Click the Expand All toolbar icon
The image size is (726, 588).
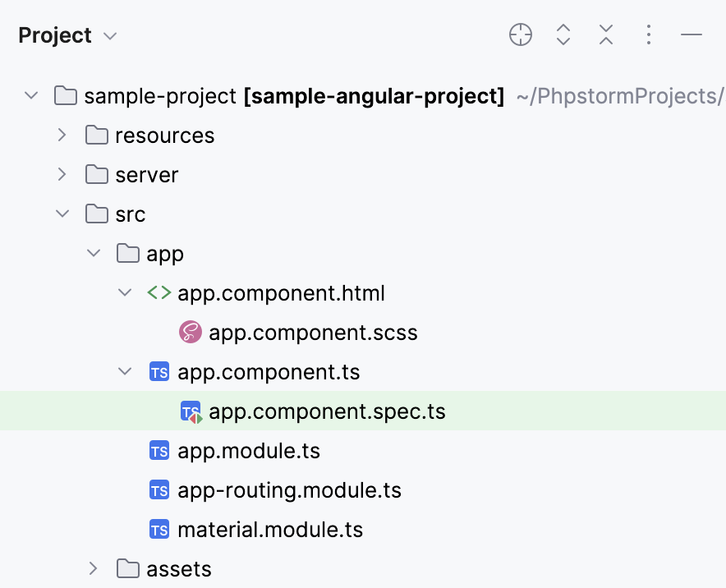[x=563, y=34]
